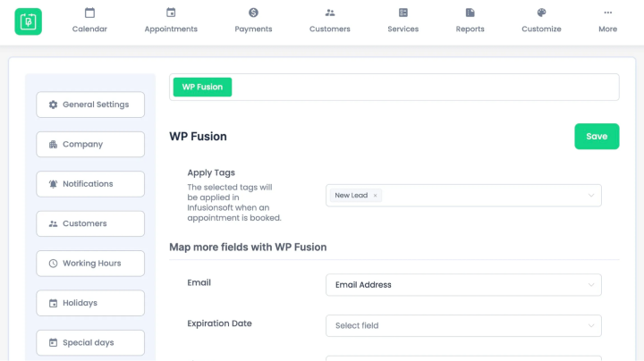This screenshot has height=361, width=644.
Task: Click the building icon beside Company
Action: (53, 145)
